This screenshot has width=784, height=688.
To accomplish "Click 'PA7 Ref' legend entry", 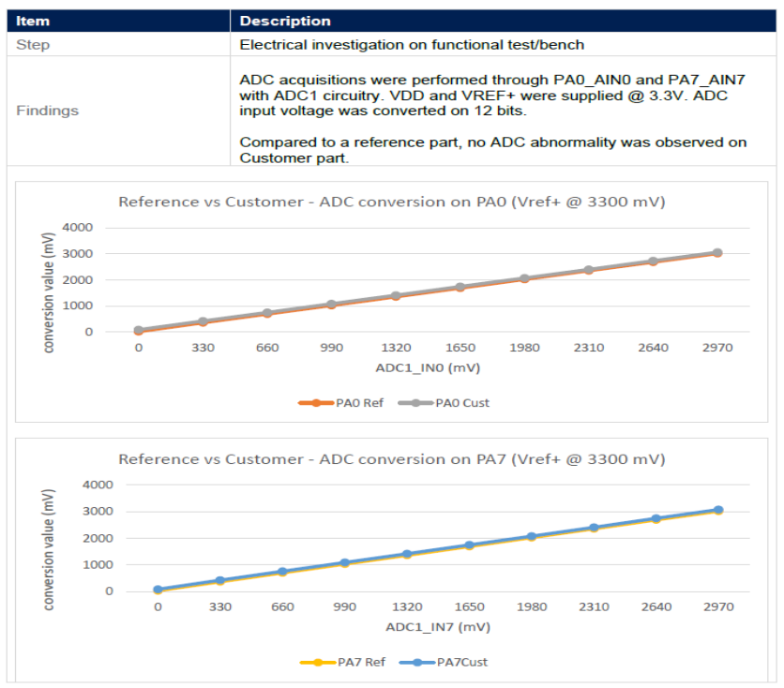I will click(x=342, y=662).
